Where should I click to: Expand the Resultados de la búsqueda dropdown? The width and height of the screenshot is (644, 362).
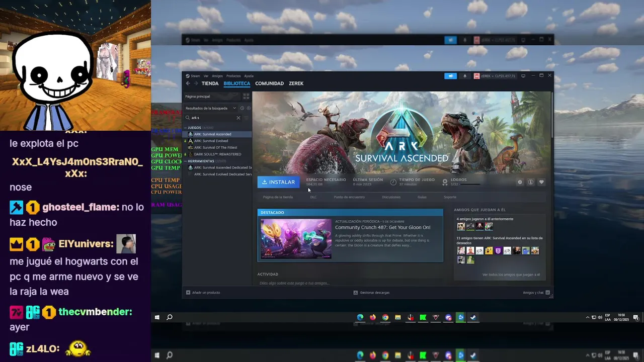click(x=210, y=108)
